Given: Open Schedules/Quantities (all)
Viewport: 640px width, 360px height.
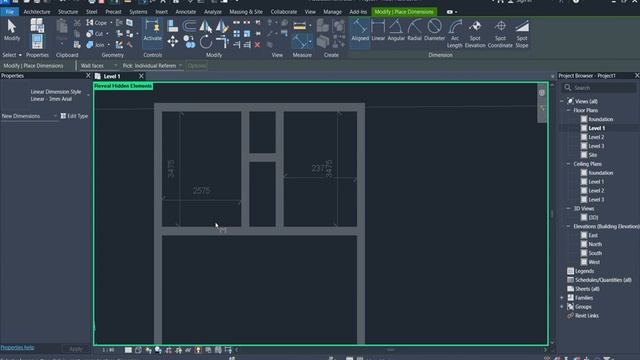Looking at the screenshot, I should pos(603,280).
